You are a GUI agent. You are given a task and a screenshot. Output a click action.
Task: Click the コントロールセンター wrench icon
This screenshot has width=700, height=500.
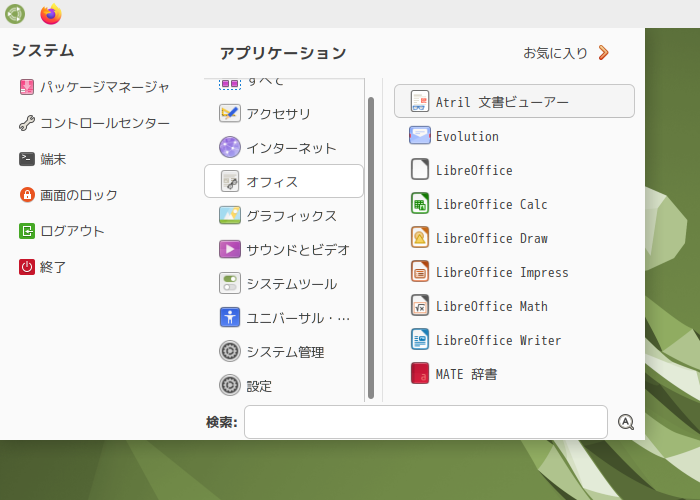coord(27,123)
